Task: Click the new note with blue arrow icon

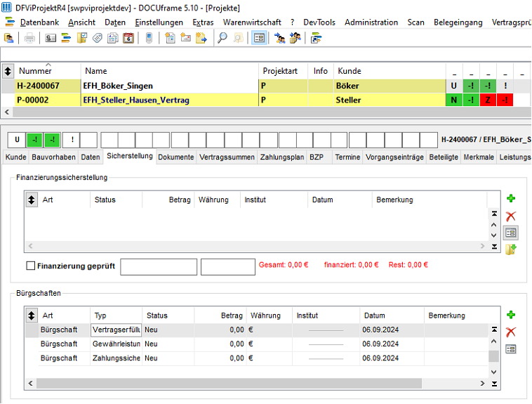Action: click(x=201, y=38)
